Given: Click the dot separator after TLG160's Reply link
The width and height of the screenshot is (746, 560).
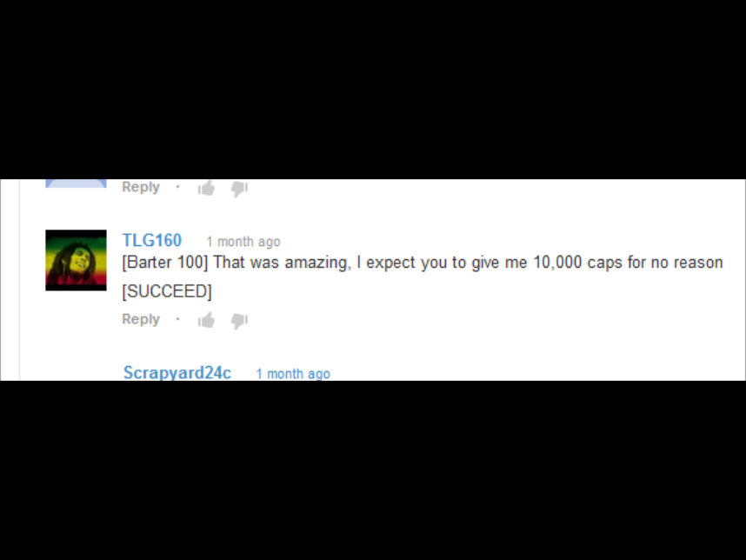Looking at the screenshot, I should [x=178, y=319].
